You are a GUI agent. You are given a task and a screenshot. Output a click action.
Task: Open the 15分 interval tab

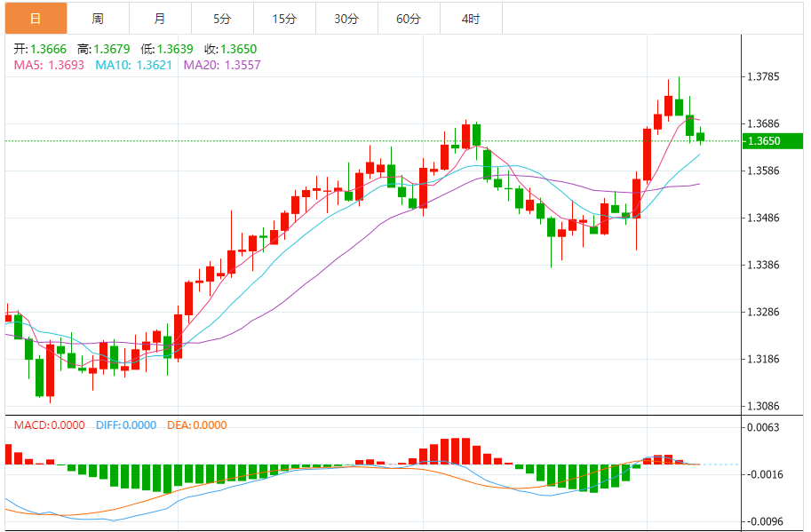pyautogui.click(x=284, y=19)
